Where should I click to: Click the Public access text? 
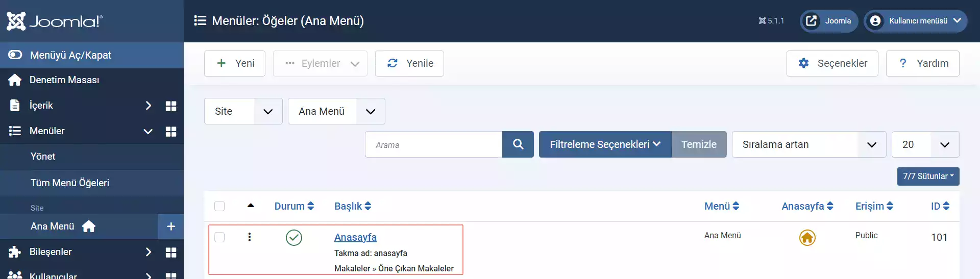coord(867,236)
